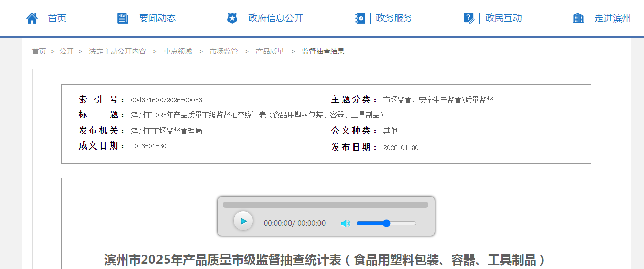Click the audio progress bar

[325, 205]
